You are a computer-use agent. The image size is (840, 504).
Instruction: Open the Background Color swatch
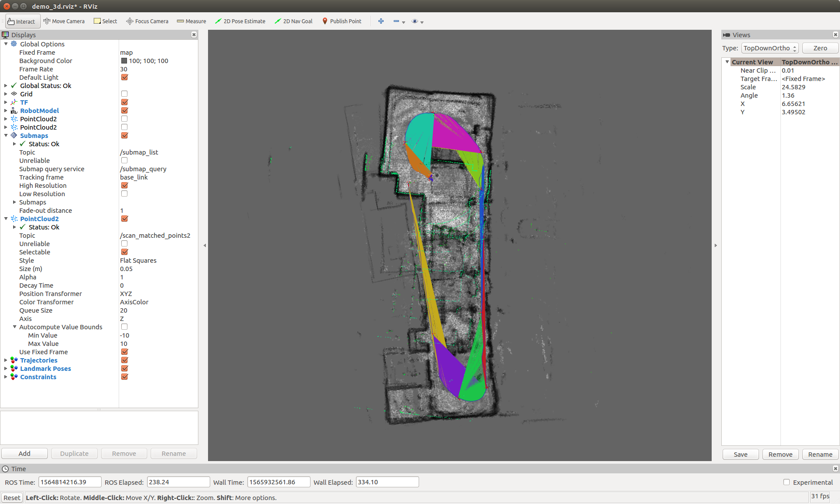124,61
